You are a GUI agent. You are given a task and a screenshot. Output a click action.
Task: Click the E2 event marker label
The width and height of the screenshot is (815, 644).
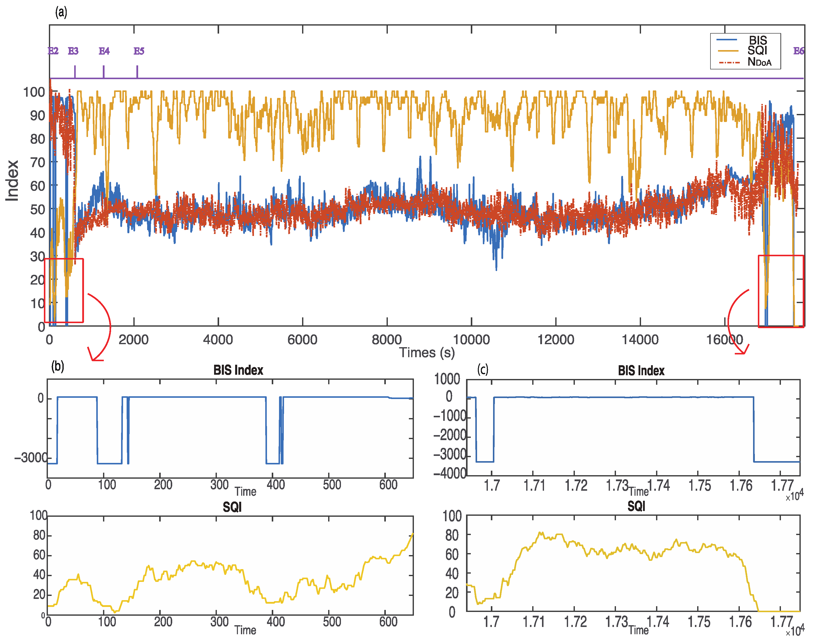tap(53, 51)
